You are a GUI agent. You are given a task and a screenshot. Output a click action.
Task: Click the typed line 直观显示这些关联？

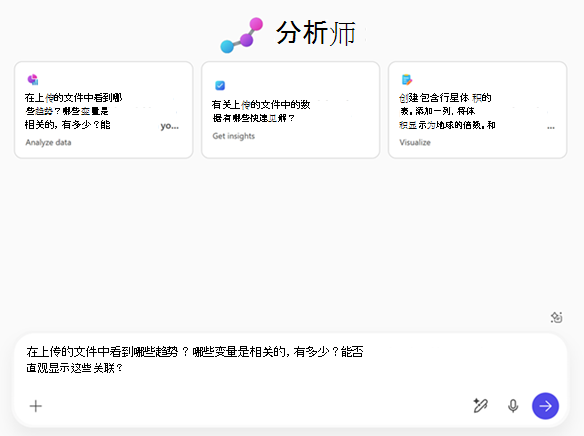[x=74, y=368]
